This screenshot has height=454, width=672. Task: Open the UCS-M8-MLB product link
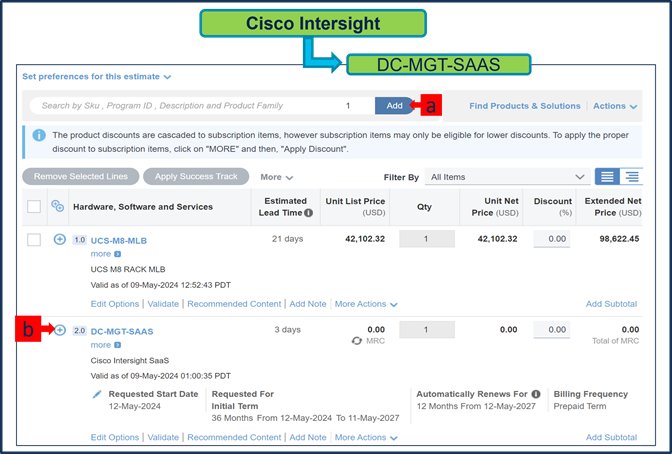point(119,241)
